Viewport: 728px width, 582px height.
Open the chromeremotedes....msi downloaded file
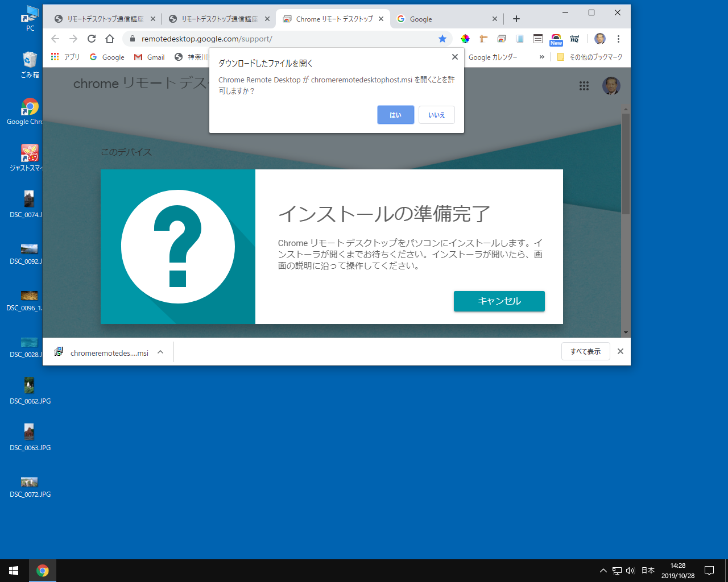[101, 352]
